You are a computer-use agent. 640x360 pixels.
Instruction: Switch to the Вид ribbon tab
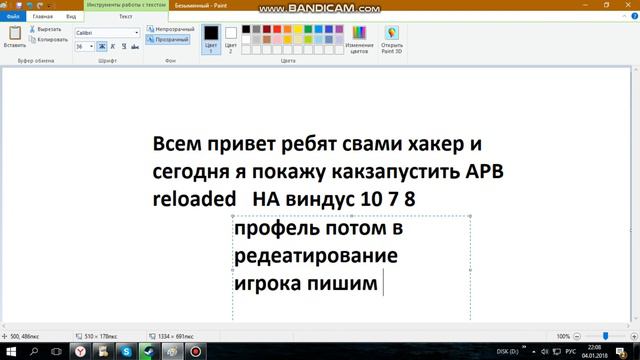click(71, 16)
